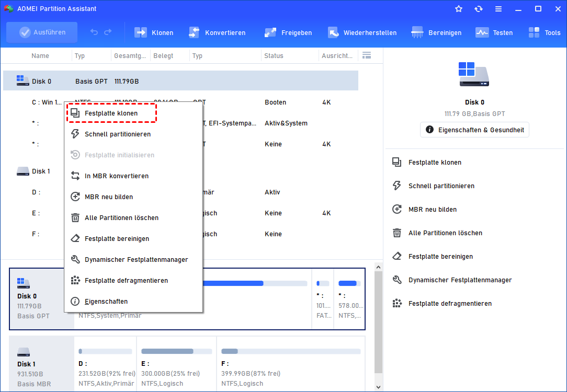Click the defragment dots icon in right panel

[397, 303]
